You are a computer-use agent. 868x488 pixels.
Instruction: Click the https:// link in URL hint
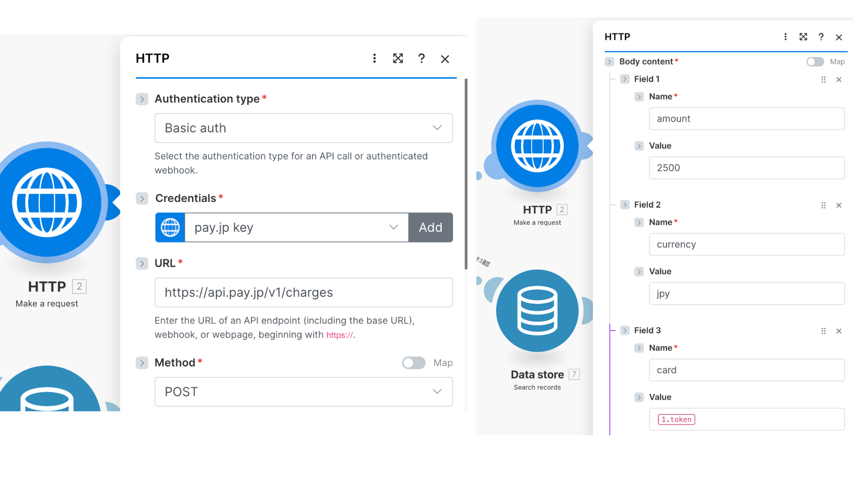click(x=339, y=335)
